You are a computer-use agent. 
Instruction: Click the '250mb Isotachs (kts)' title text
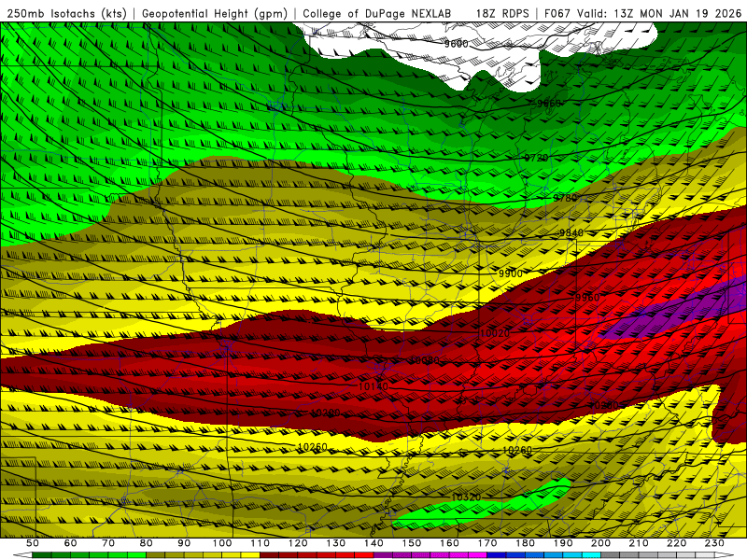pyautogui.click(x=67, y=14)
